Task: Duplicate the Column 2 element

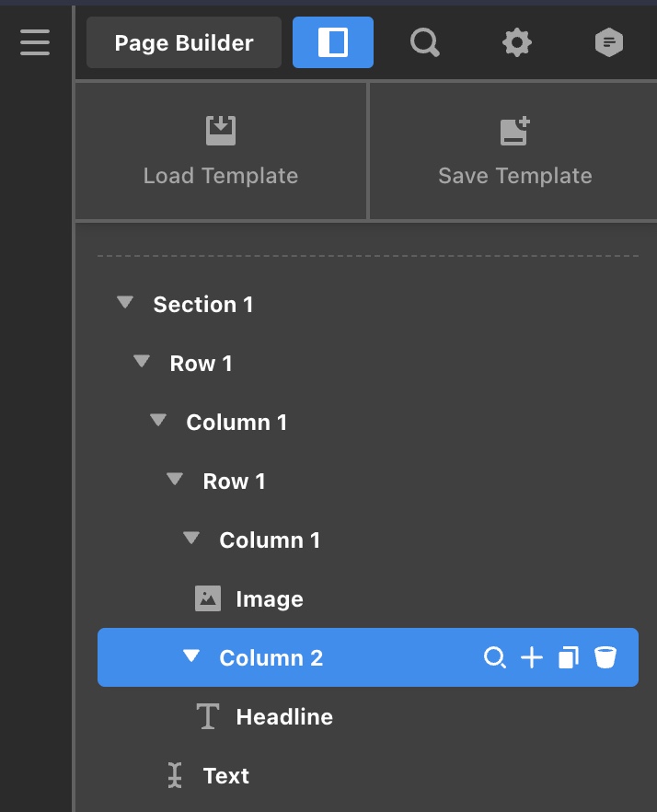Action: coord(569,657)
